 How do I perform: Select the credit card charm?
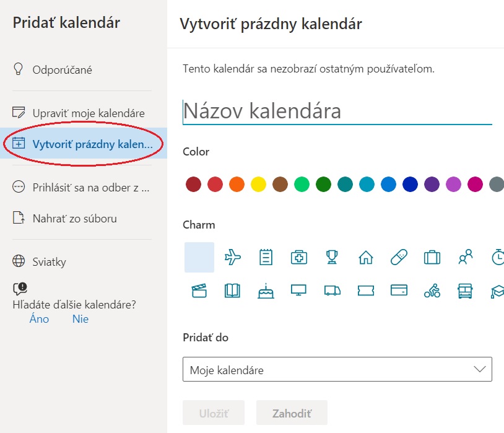(x=399, y=291)
